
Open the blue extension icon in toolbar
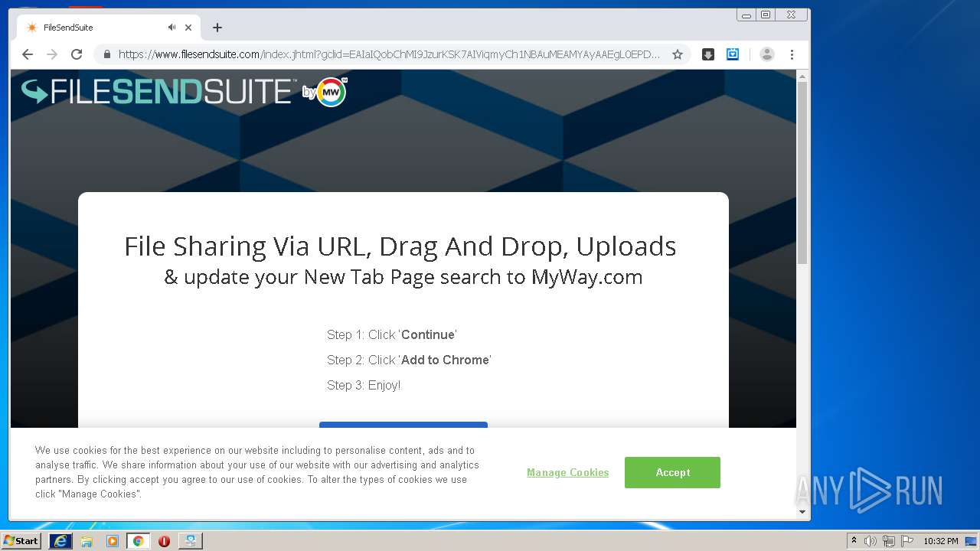pos(733,54)
